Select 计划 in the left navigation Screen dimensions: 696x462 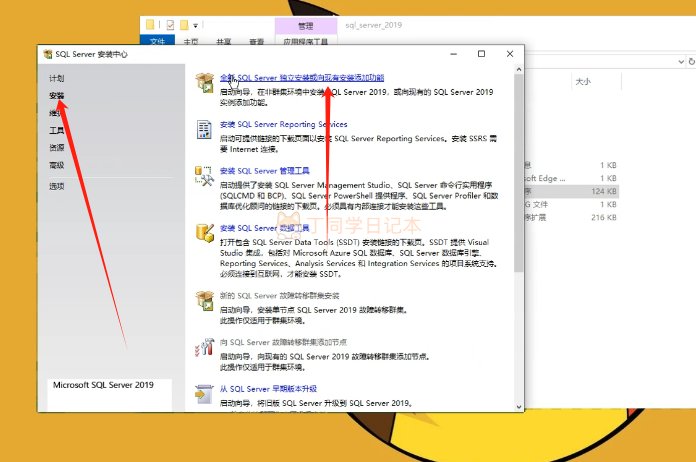(x=57, y=78)
